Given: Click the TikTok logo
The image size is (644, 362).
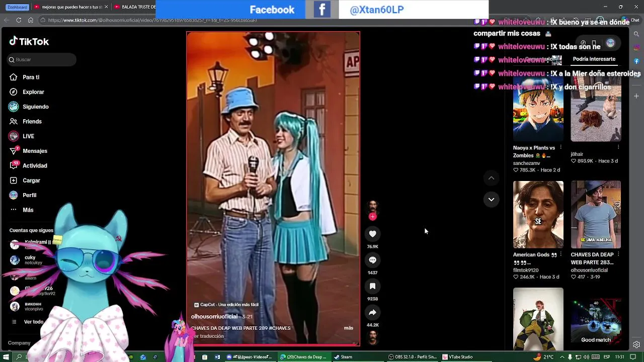Looking at the screenshot, I should (x=29, y=41).
